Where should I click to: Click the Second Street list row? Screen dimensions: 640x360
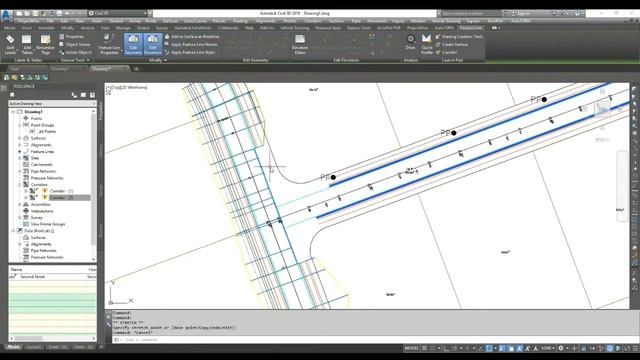pos(52,277)
